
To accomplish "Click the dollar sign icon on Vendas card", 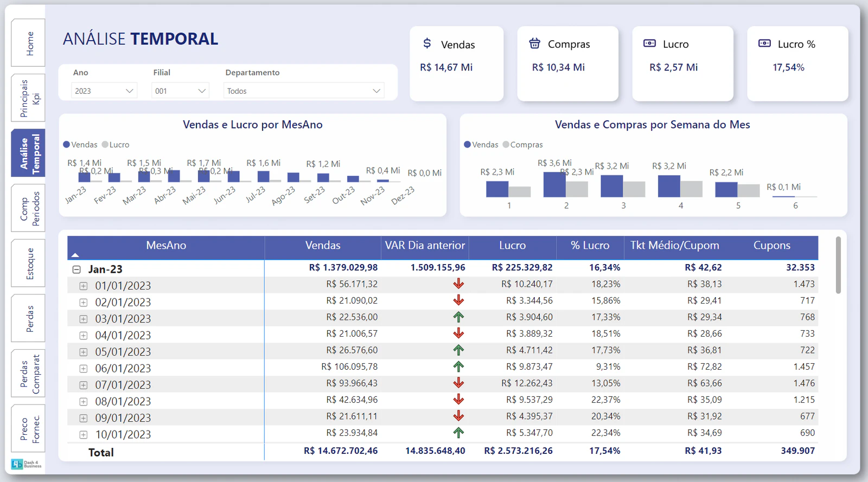I will click(x=427, y=43).
